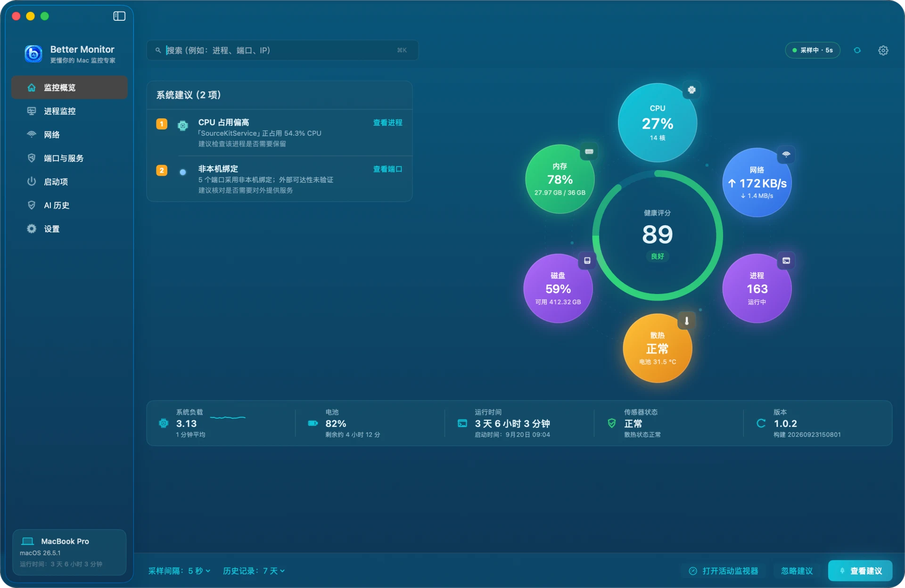Viewport: 905px width, 588px height.
Task: Click the wifi icon on 网络 bubble
Action: (x=786, y=155)
